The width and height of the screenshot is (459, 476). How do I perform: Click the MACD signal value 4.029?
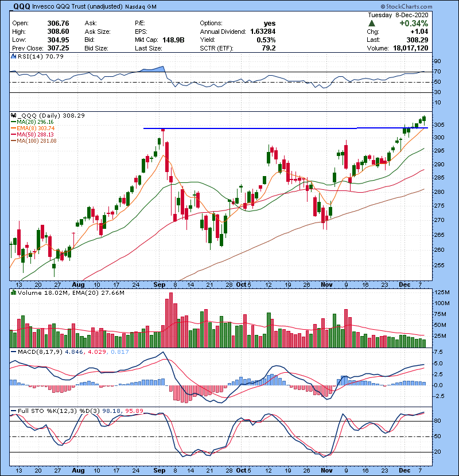tap(97, 352)
